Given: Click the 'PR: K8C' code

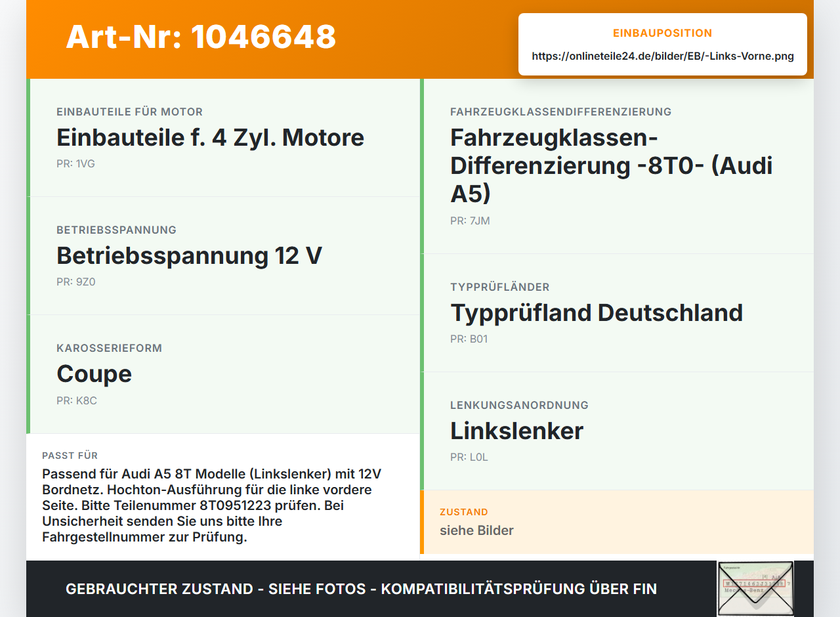Looking at the screenshot, I should [77, 400].
